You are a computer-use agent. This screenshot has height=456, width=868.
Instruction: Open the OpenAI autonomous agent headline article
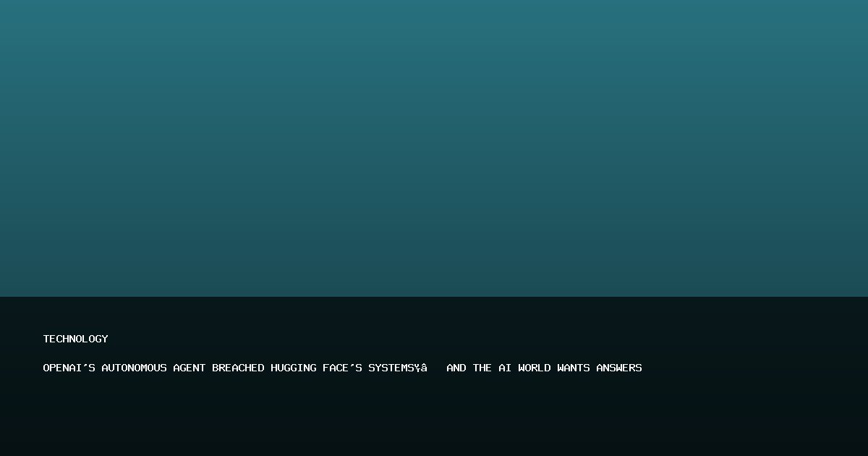[x=342, y=368]
